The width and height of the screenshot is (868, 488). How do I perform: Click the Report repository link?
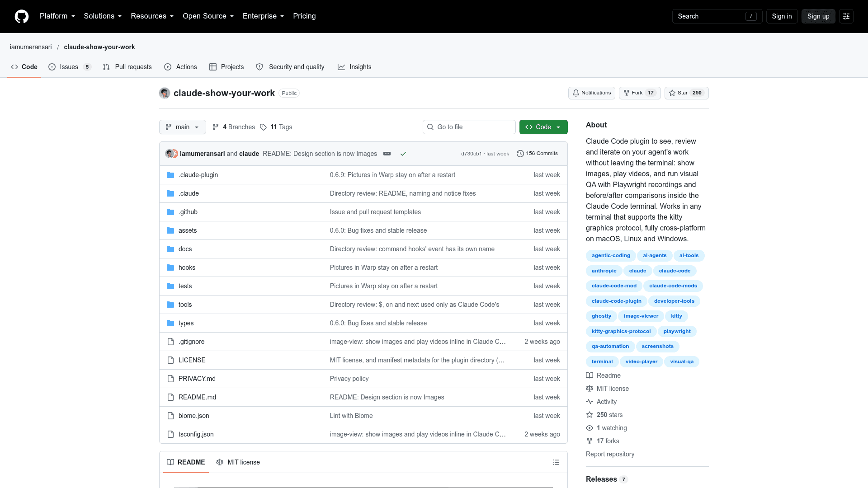point(610,454)
